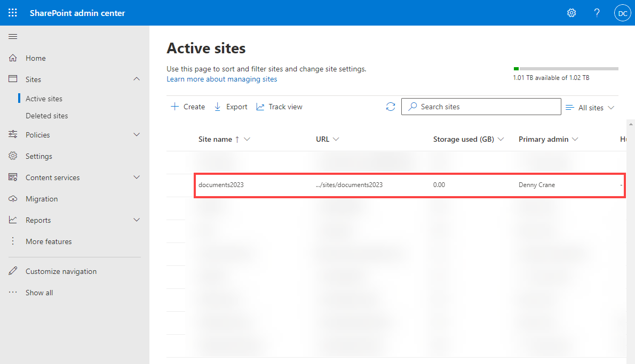
Task: Open the app launcher waffle icon
Action: [13, 13]
